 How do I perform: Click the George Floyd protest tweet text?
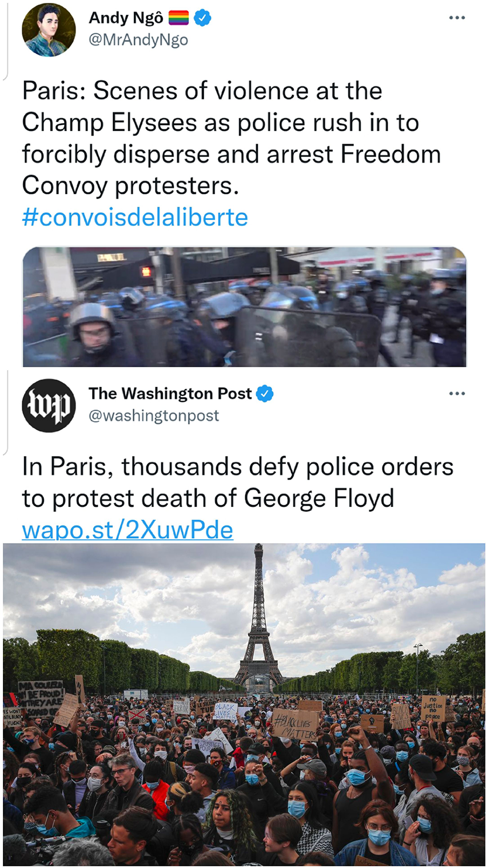237,482
